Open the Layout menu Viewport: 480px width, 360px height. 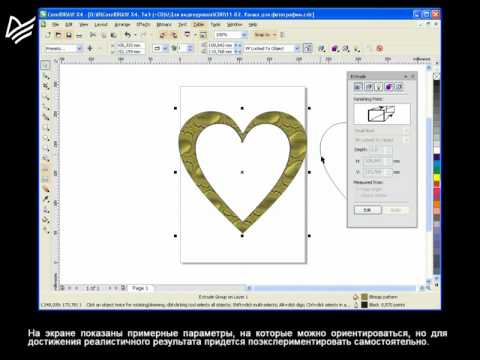(x=101, y=25)
